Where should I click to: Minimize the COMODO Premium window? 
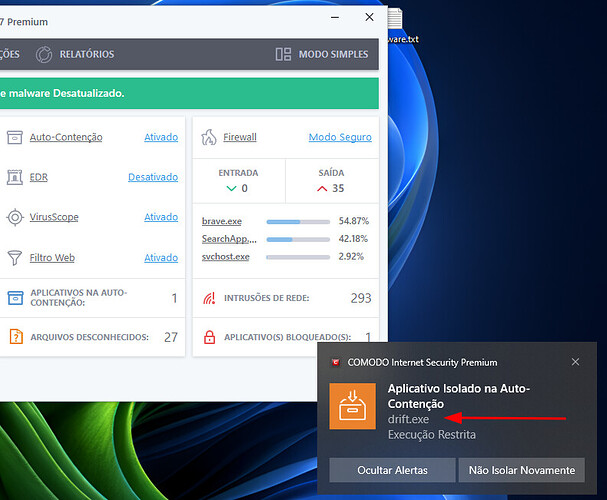pyautogui.click(x=335, y=17)
